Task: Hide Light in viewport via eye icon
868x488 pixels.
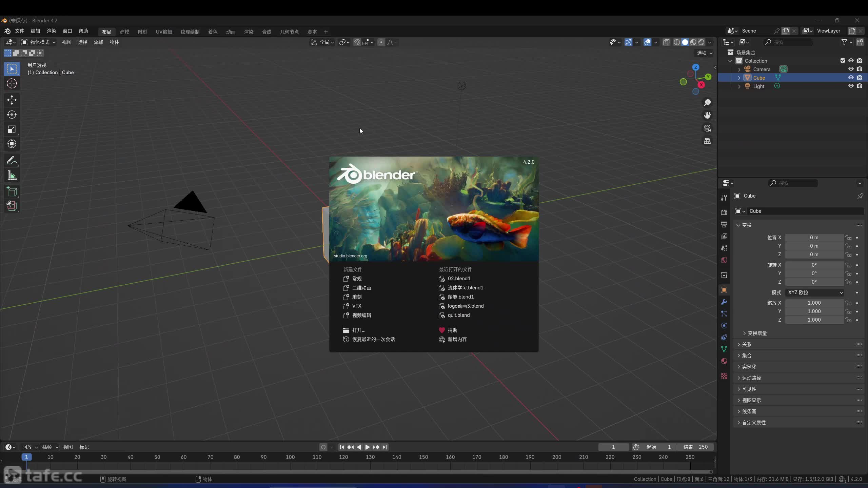Action: [851, 86]
